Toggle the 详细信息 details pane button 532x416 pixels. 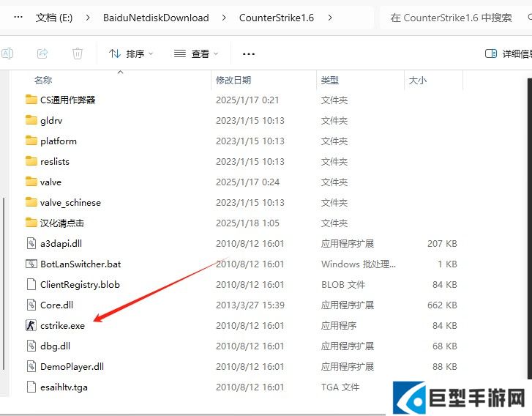[508, 53]
